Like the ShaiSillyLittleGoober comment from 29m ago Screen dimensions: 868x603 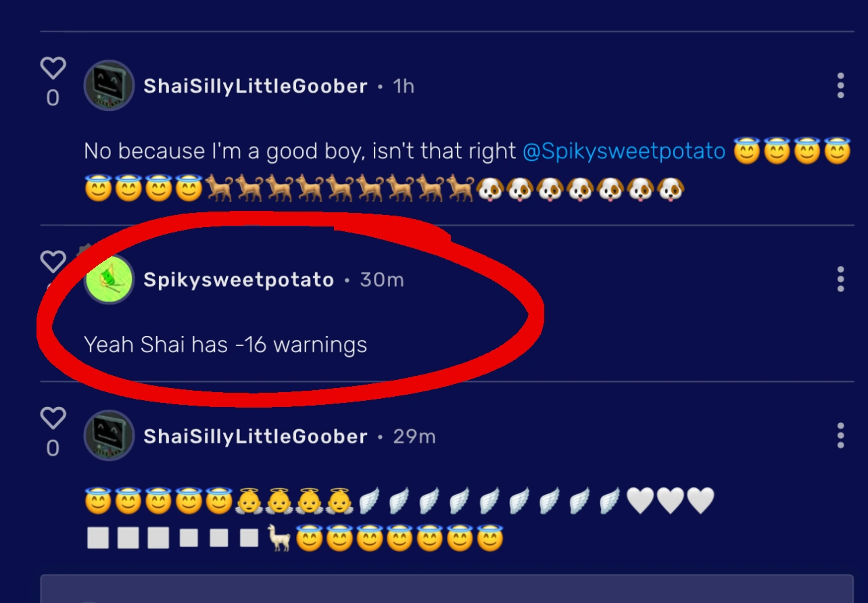click(x=53, y=418)
